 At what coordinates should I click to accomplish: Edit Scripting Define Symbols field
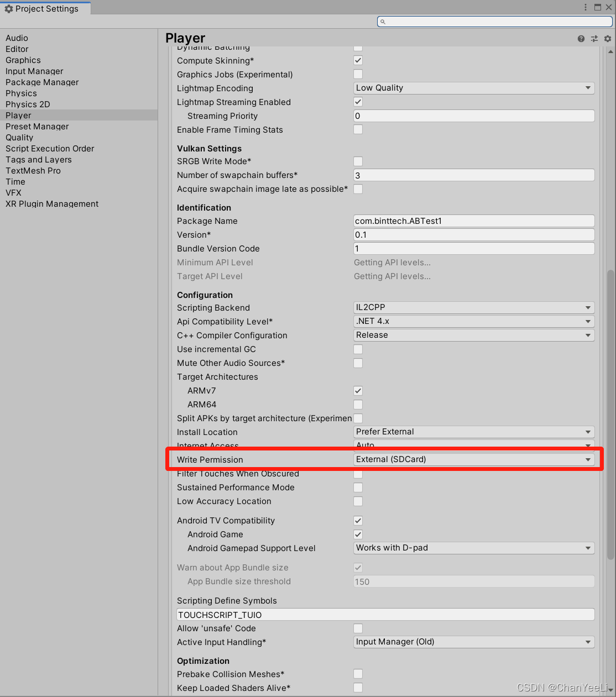click(x=385, y=615)
